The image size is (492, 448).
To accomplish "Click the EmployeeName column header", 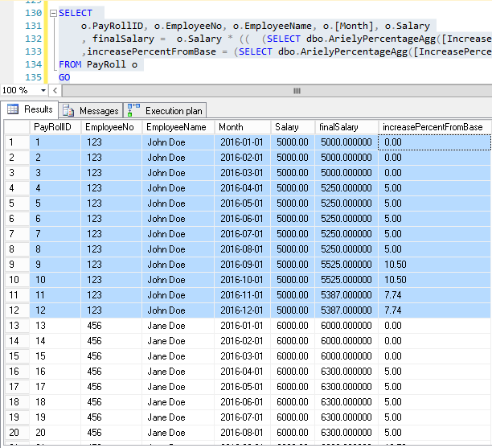I will click(176, 127).
